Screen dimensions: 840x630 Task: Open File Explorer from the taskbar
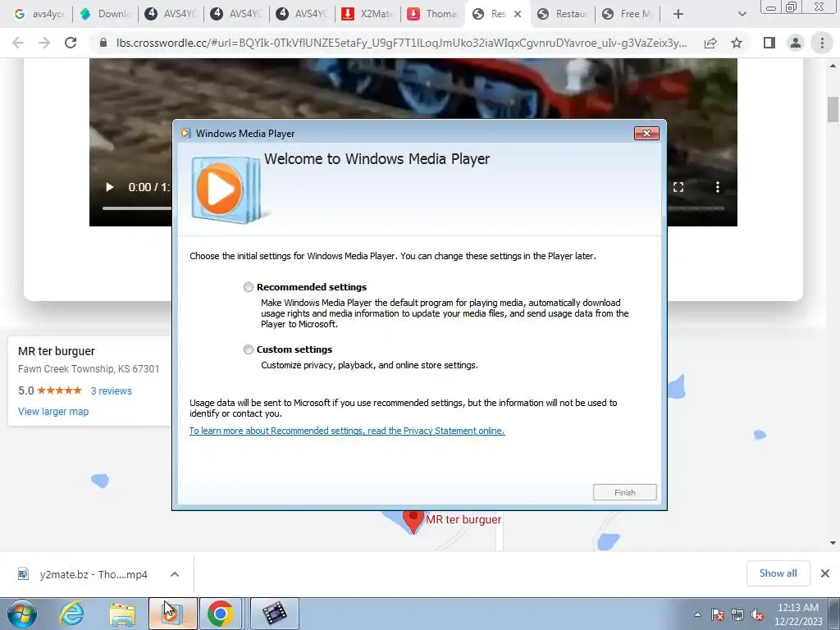[x=122, y=614]
